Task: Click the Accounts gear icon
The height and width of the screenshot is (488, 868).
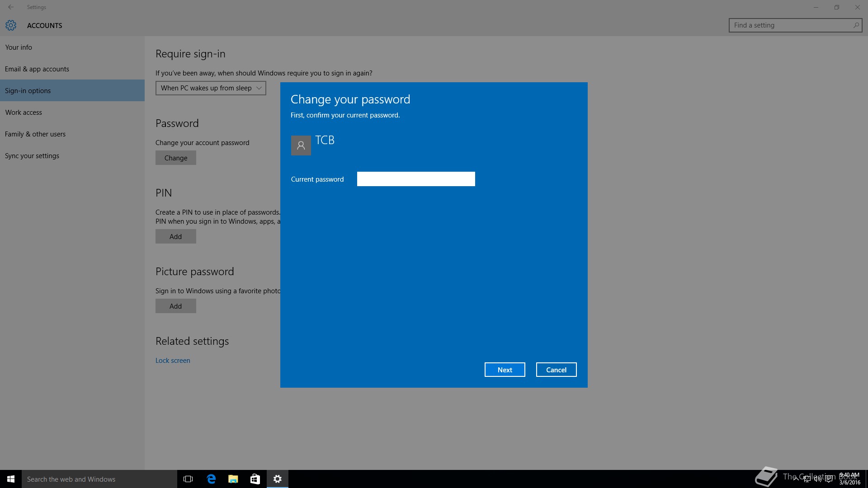Action: [x=11, y=25]
